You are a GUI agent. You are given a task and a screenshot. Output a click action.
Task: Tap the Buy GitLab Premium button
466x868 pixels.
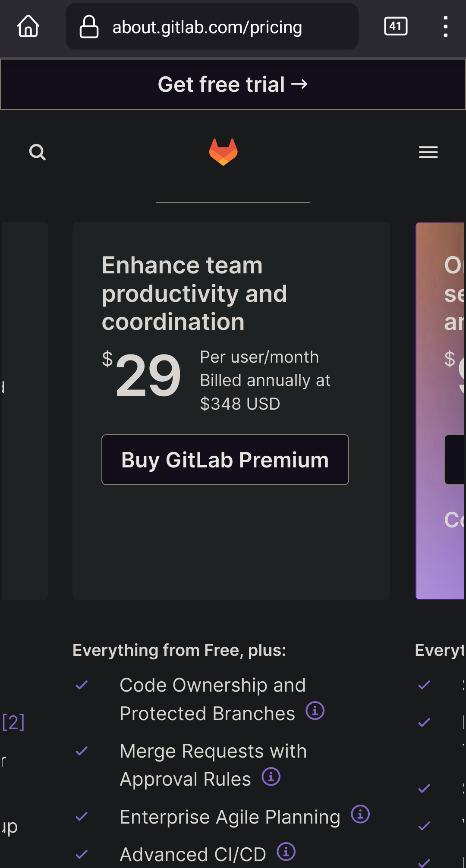225,460
